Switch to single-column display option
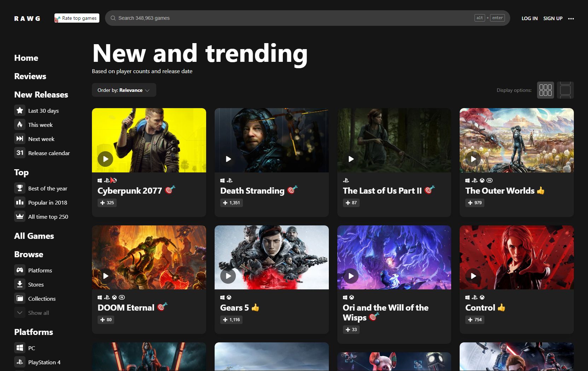Viewport: 588px width, 371px height. (565, 90)
